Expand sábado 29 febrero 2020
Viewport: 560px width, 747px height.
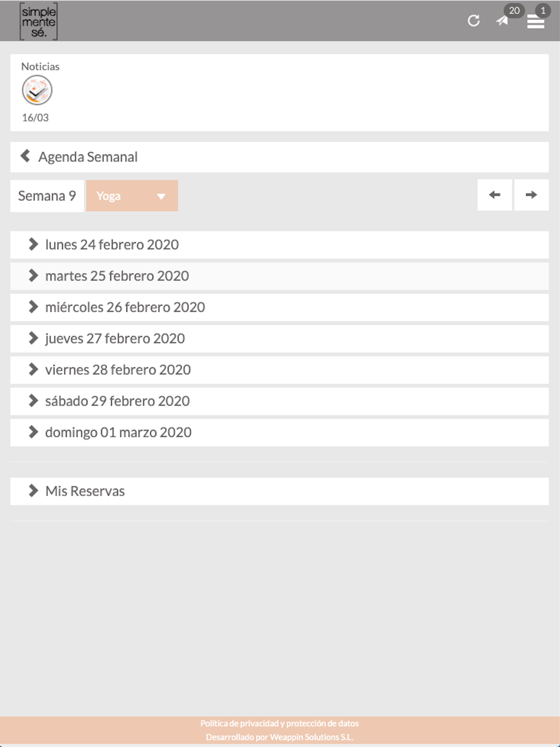[279, 401]
